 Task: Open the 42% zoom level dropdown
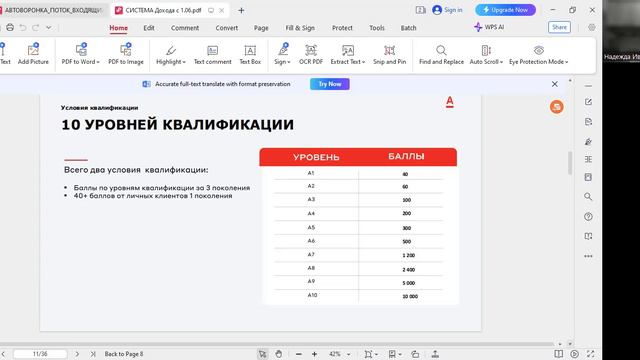[x=349, y=354]
